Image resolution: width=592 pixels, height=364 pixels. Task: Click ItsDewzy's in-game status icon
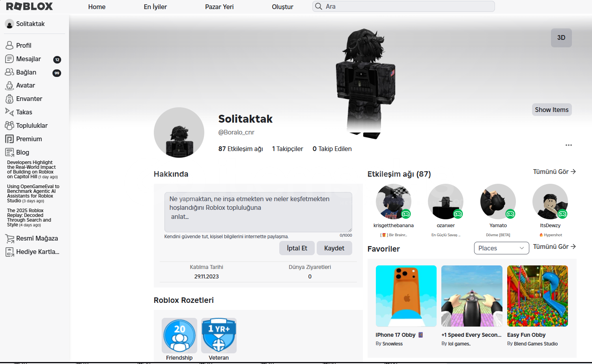562,214
